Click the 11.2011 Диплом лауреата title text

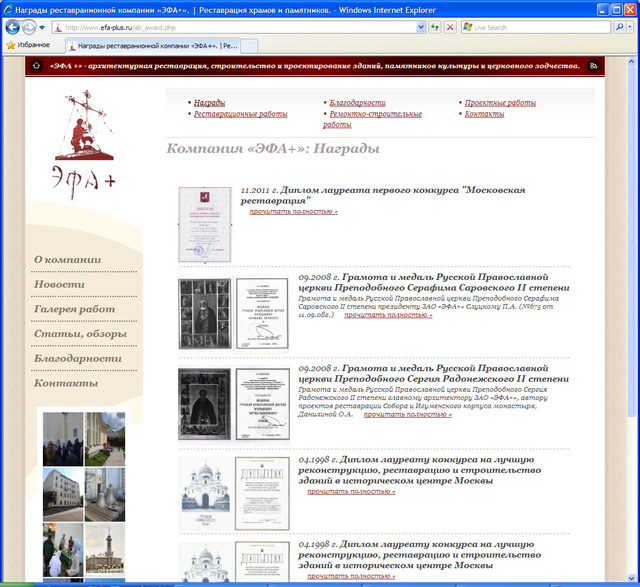(x=383, y=195)
